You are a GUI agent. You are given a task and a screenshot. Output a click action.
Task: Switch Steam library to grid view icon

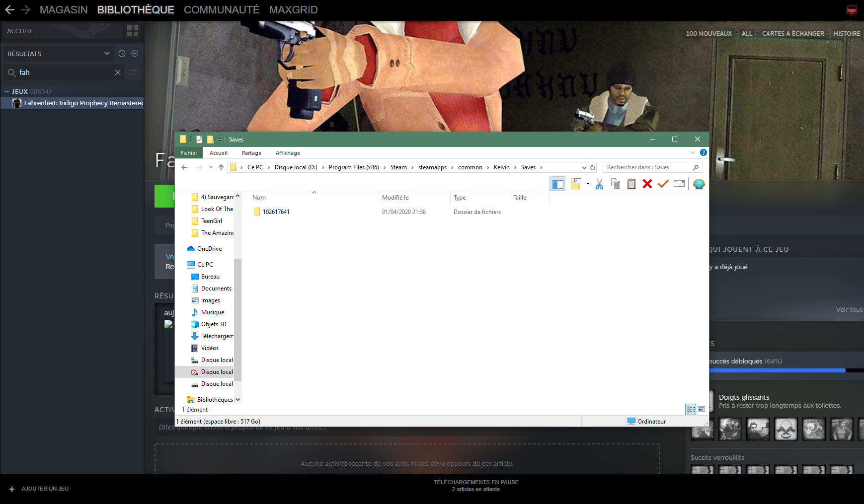tap(133, 31)
